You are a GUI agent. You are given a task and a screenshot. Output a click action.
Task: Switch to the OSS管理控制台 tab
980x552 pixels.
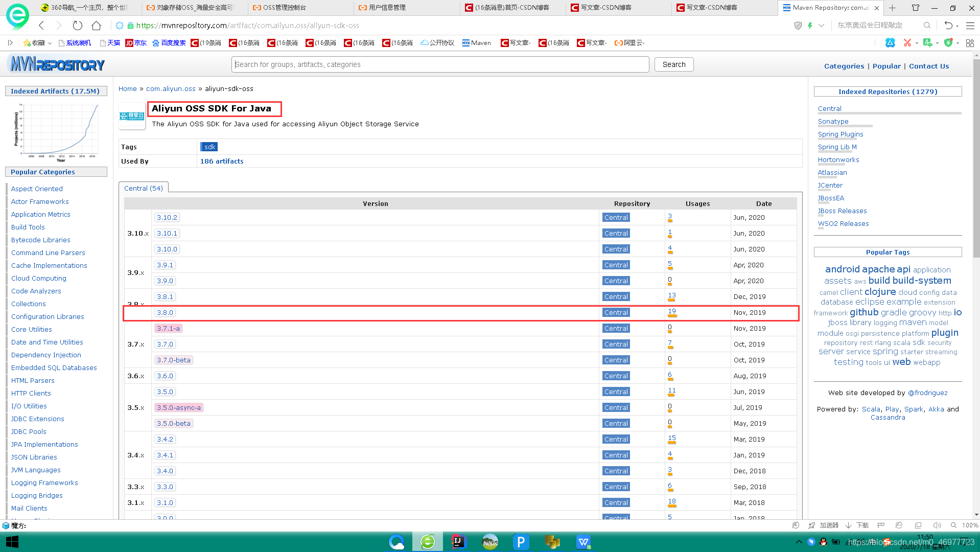(x=300, y=8)
